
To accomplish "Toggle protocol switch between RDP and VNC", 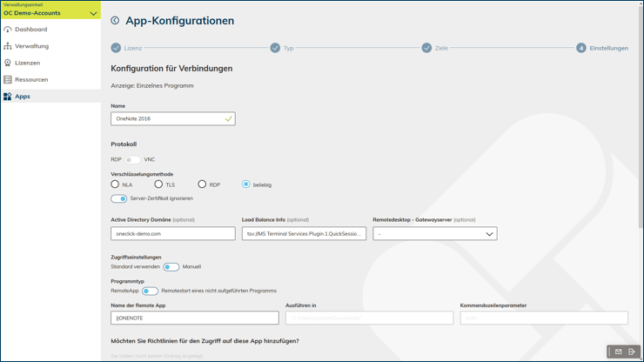I will click(x=132, y=160).
